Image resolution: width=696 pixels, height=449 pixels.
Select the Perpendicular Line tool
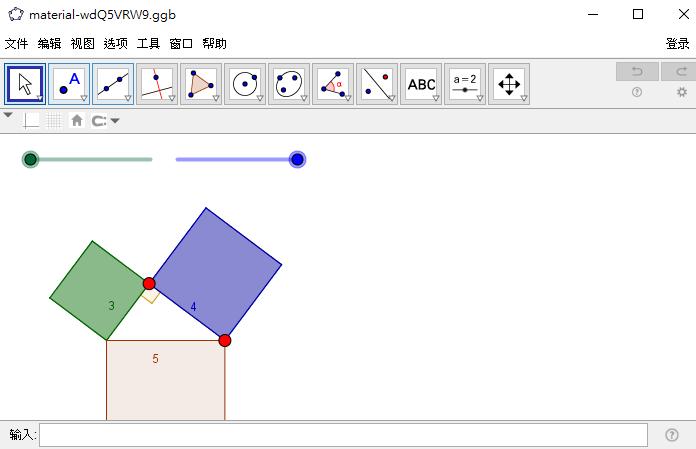click(157, 84)
